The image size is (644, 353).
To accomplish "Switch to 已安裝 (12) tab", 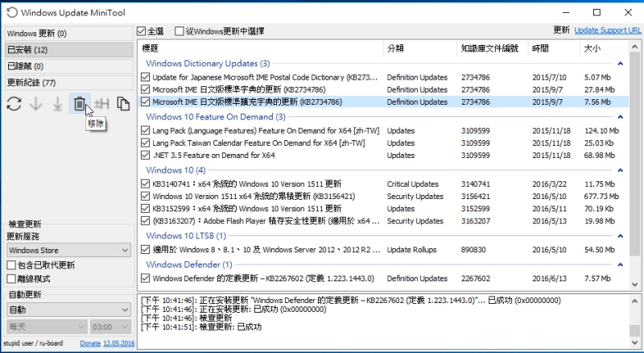I will tap(69, 50).
